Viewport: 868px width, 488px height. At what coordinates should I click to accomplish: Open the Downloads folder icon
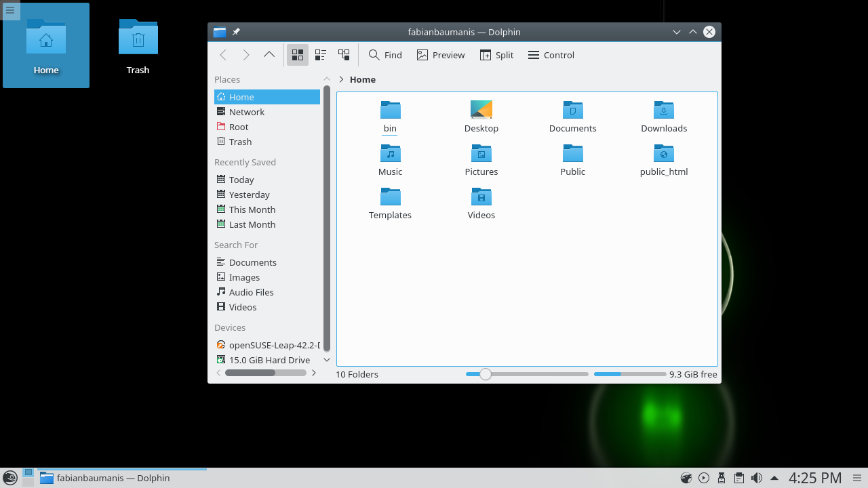[x=663, y=110]
